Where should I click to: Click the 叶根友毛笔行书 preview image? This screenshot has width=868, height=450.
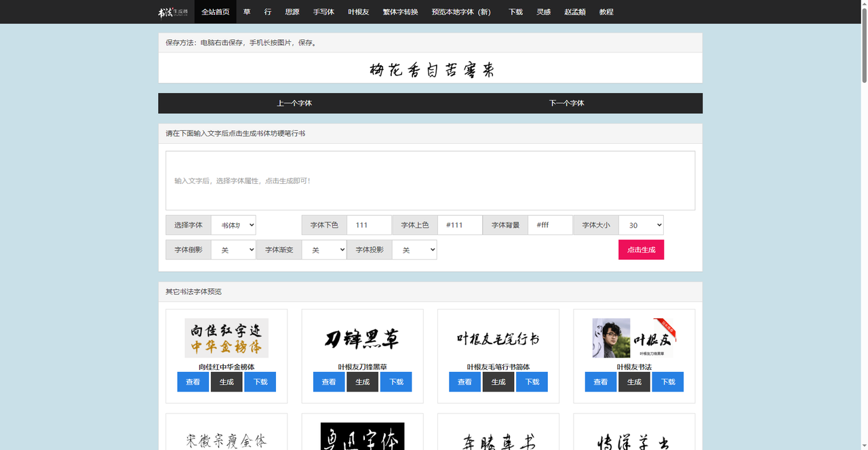[x=498, y=338]
